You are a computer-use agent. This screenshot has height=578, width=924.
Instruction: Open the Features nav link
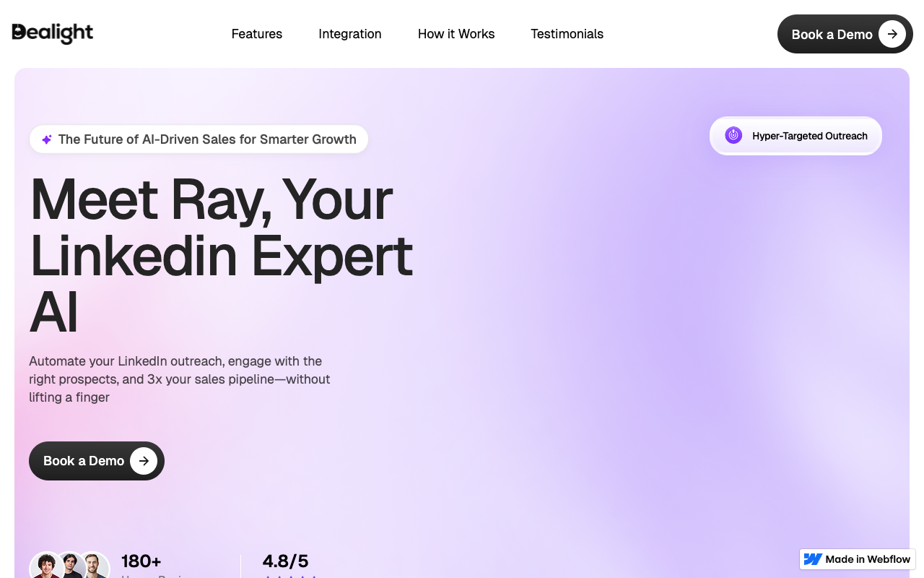click(x=257, y=34)
